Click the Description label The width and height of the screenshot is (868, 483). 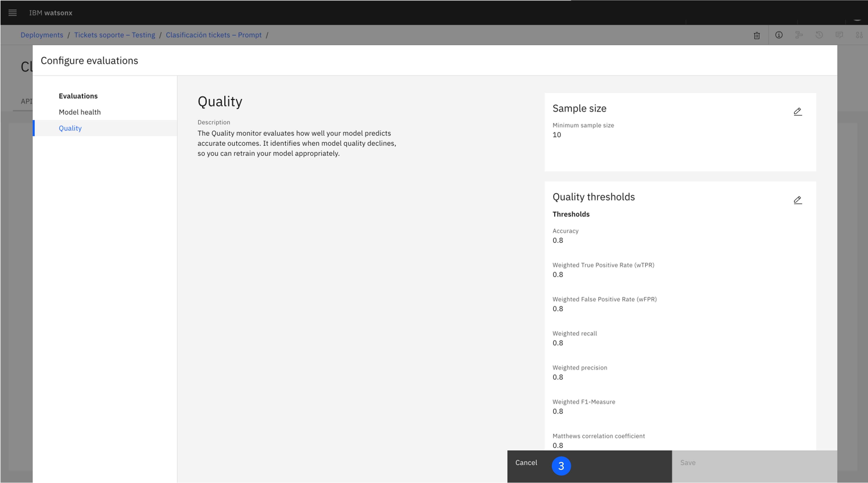(214, 122)
